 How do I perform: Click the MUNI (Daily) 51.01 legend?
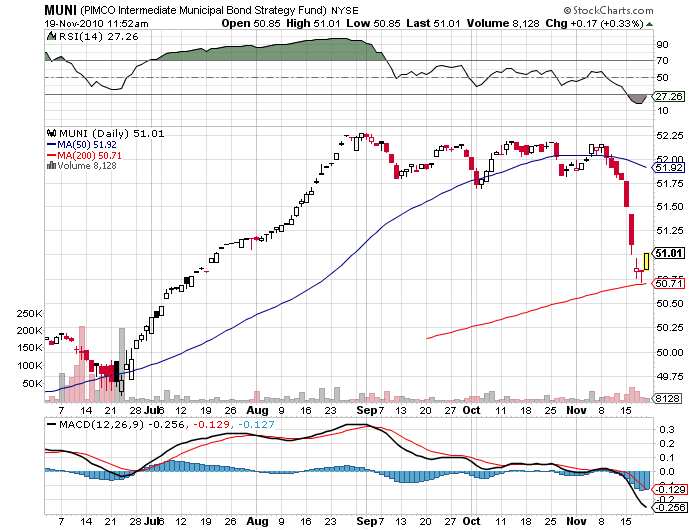[112, 133]
